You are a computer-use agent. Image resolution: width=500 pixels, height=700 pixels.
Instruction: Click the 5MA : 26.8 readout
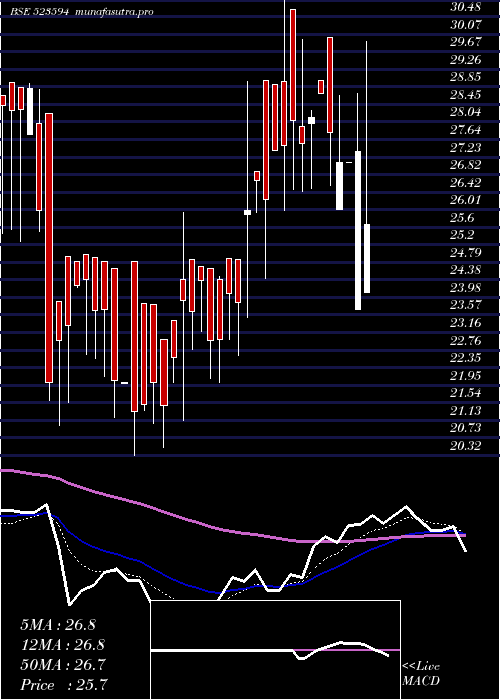pos(58,625)
